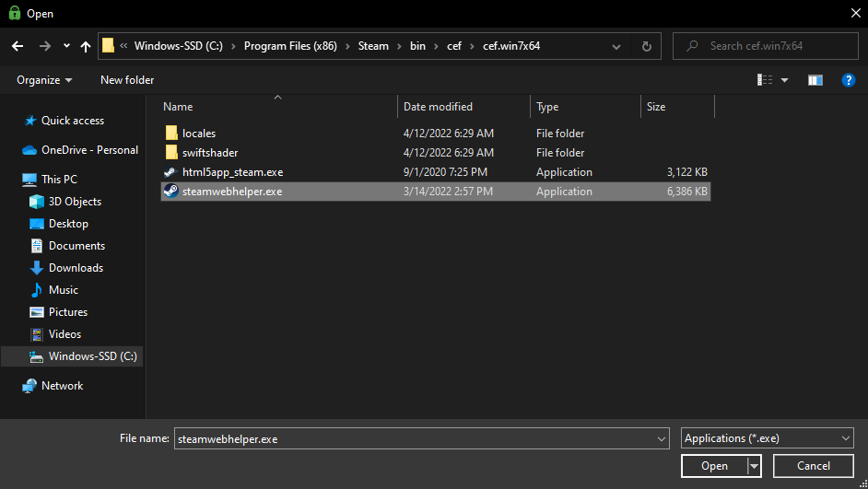The width and height of the screenshot is (868, 489).
Task: Select Downloads in the navigation pane
Action: tap(76, 268)
